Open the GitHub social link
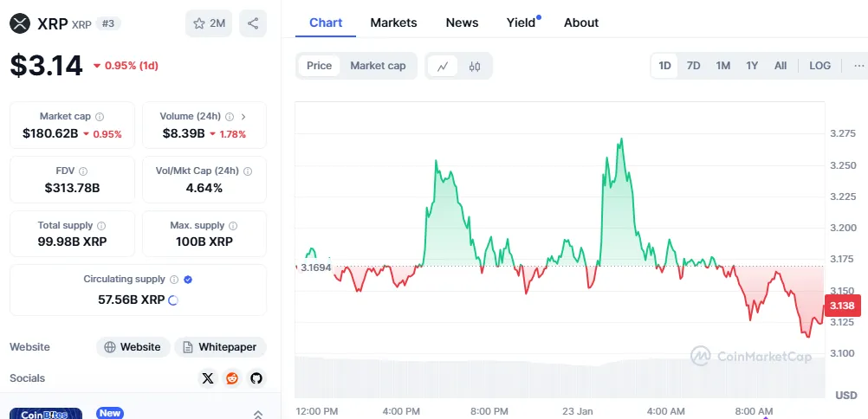This screenshot has height=419, width=868. 256,378
